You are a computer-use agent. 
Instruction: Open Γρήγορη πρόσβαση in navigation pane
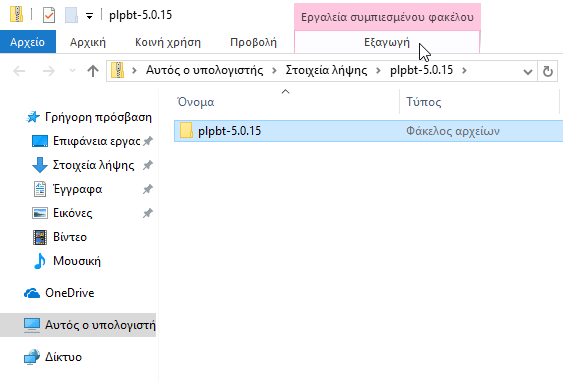98,117
